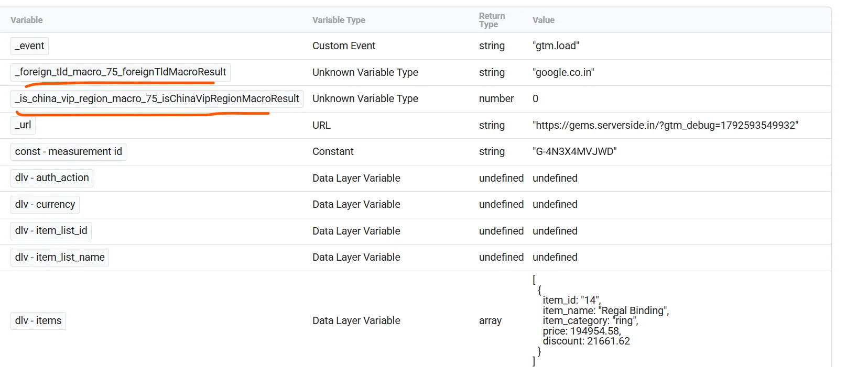
Task: Click the 0 value in china_vip row
Action: point(535,99)
